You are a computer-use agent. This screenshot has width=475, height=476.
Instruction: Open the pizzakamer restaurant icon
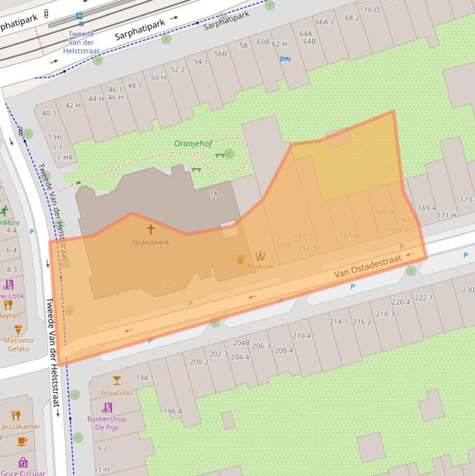pos(16,415)
